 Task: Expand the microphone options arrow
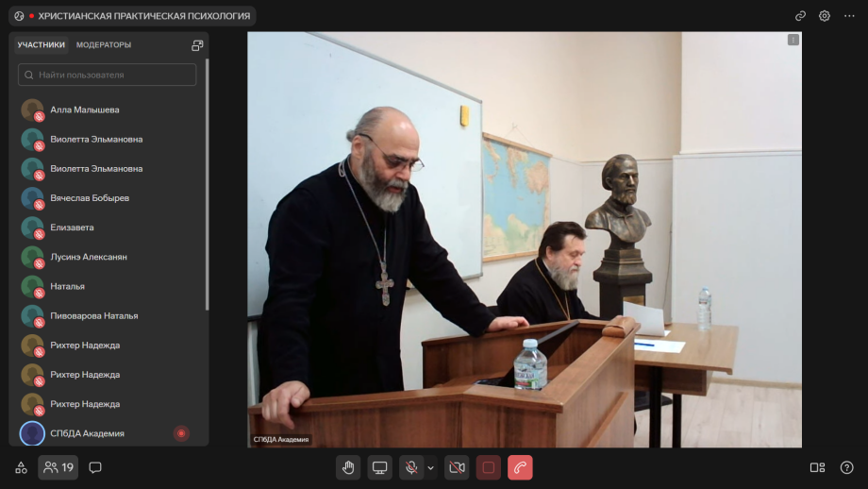[x=431, y=467]
